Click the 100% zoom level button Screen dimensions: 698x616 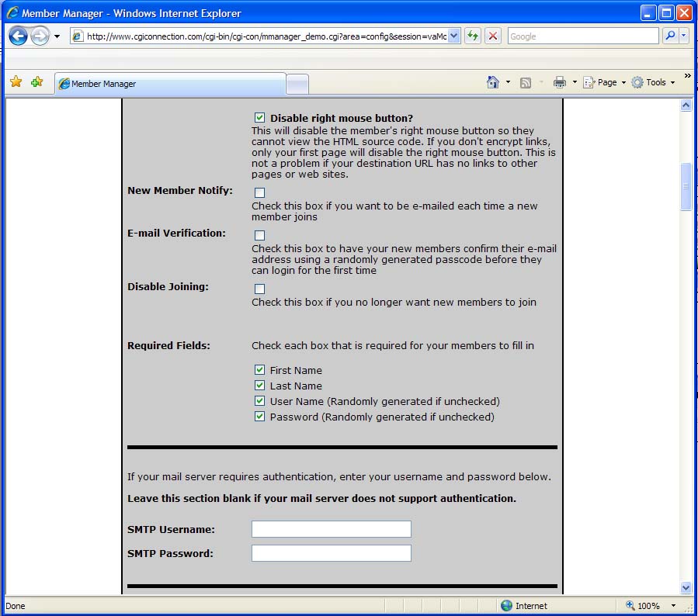(643, 605)
